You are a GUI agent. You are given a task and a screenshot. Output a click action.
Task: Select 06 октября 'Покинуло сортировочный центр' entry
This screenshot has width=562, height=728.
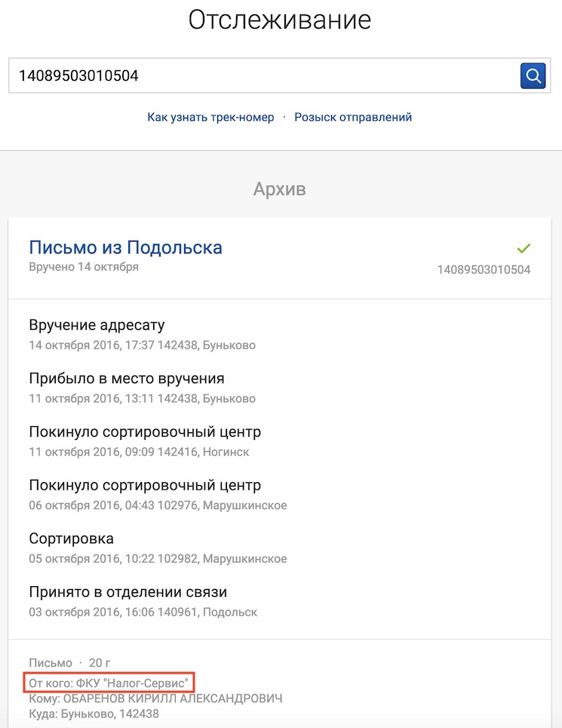click(158, 494)
